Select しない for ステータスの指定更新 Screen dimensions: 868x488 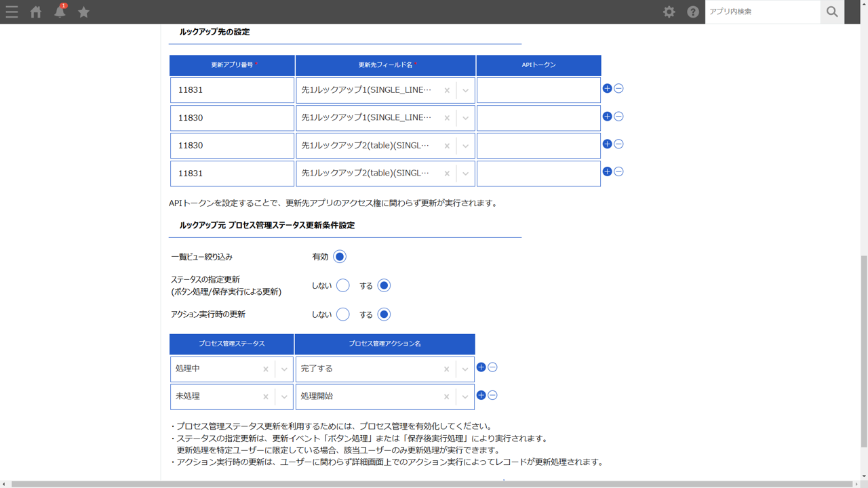coord(343,286)
